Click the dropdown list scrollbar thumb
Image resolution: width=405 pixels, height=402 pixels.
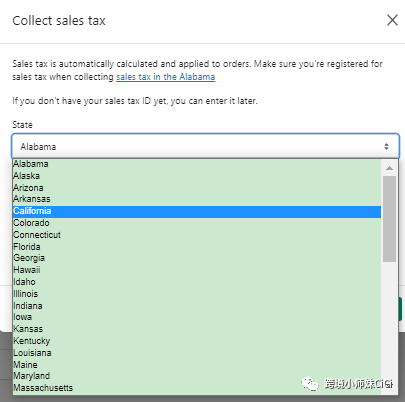tap(389, 219)
